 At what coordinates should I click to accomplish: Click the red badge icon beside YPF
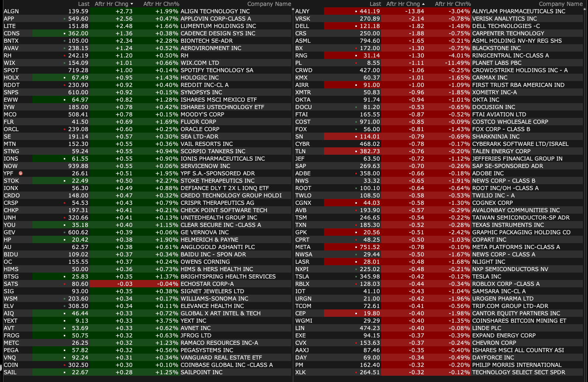tap(21, 173)
